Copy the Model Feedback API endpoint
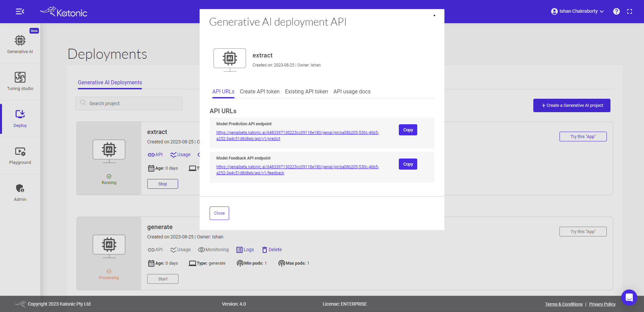Viewport: 644px width, 312px height. pyautogui.click(x=408, y=164)
